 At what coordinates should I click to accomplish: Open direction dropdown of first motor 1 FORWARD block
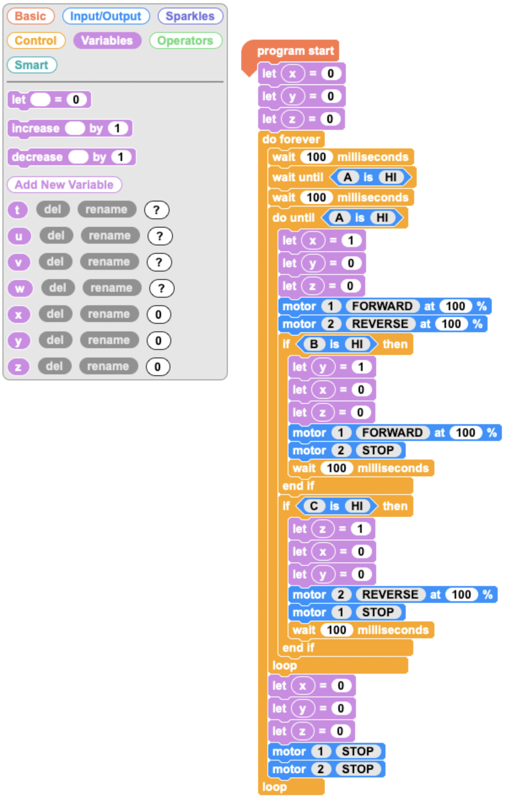[383, 306]
